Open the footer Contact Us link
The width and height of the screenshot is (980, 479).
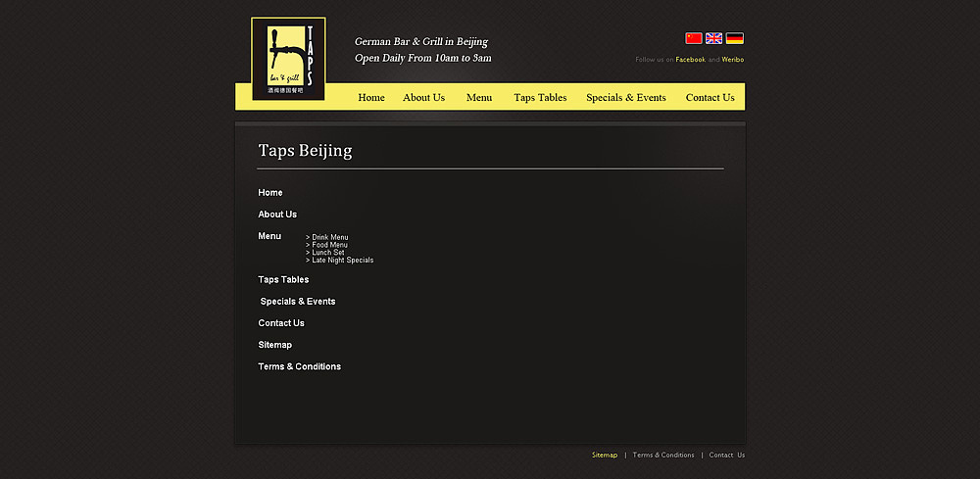point(727,455)
